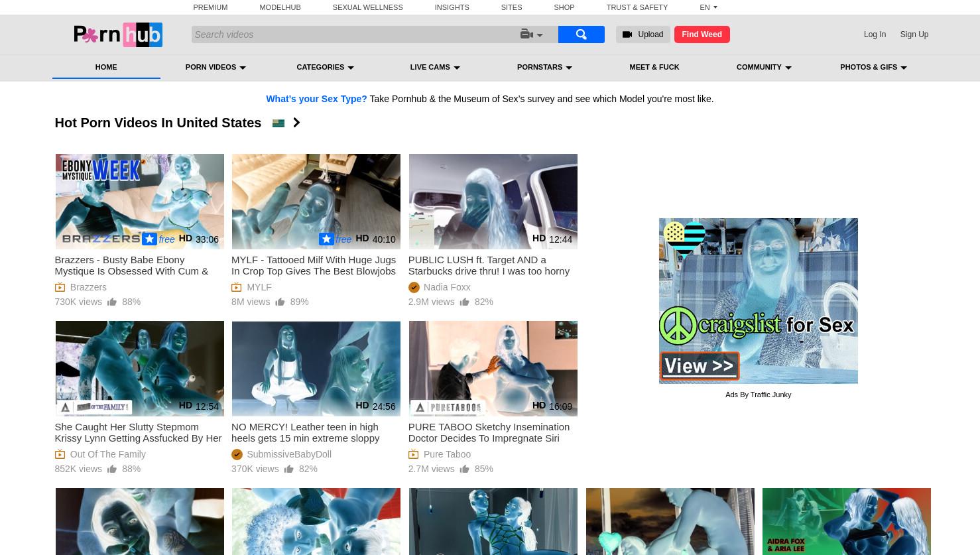
Task: Open the video thumbnail with 12:44 duration
Action: (493, 202)
